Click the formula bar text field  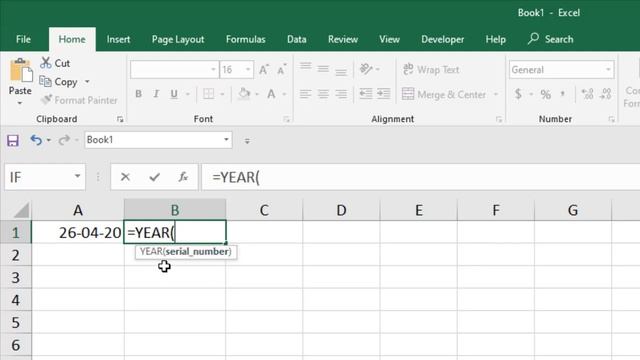point(420,177)
